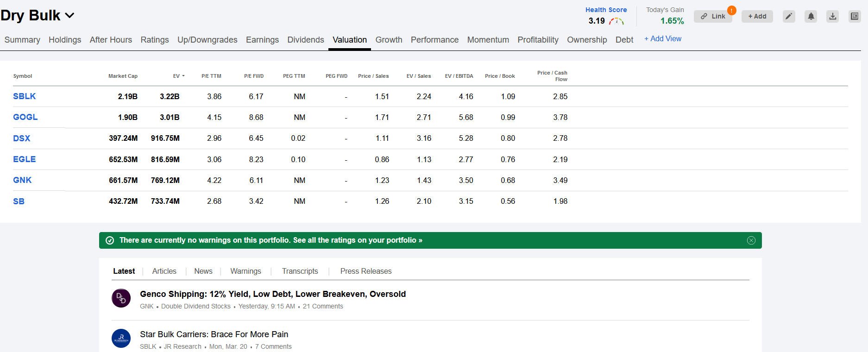Switch to the Momentum tab
The image size is (868, 352).
click(x=488, y=40)
